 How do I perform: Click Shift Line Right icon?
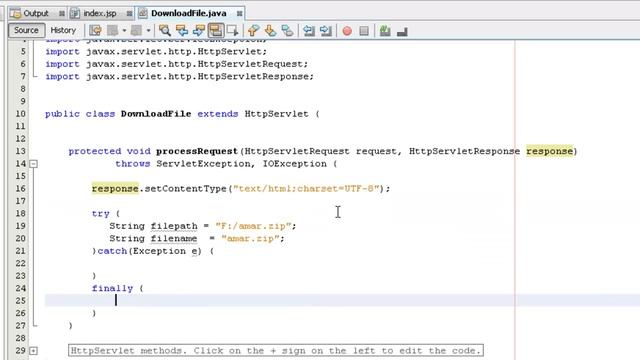[326, 31]
